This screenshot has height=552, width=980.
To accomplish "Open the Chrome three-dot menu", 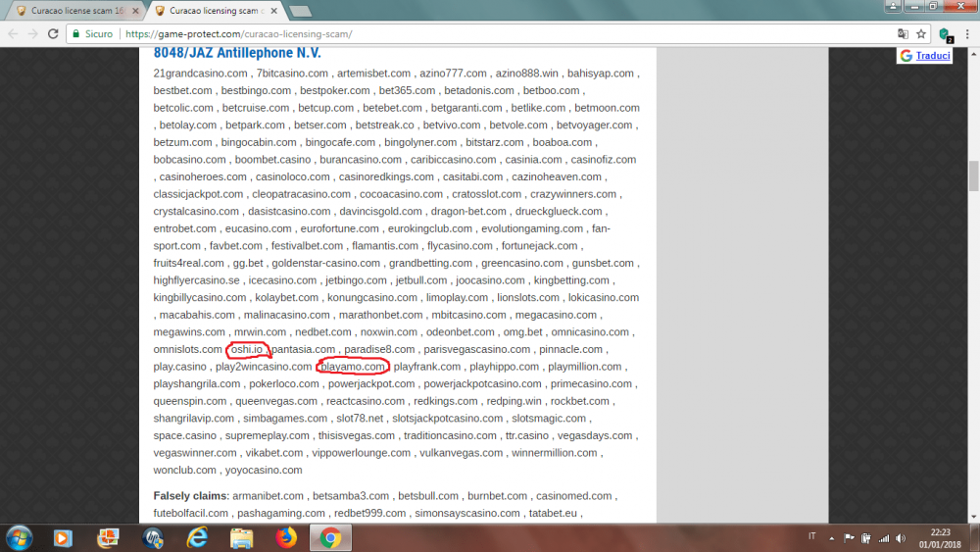I will point(967,33).
